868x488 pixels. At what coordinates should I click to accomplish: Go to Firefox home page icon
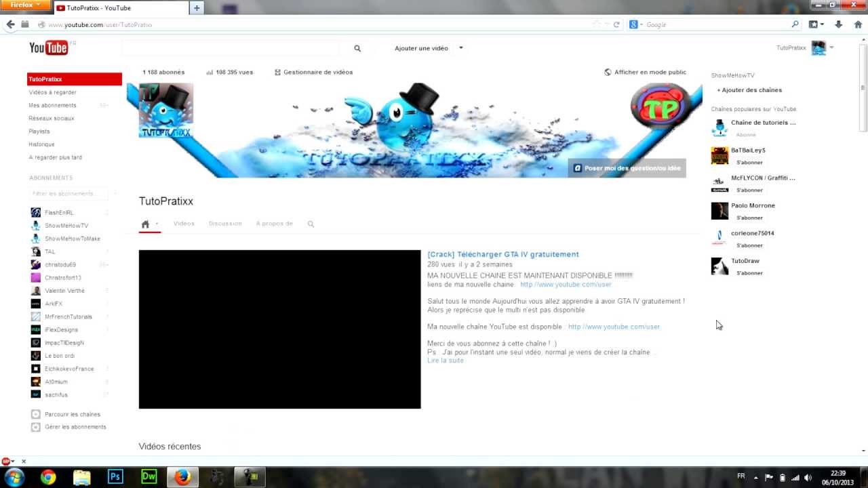pyautogui.click(x=858, y=24)
